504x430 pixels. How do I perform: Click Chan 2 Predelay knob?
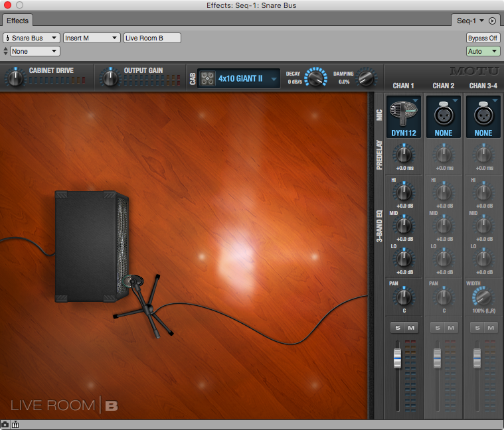(x=444, y=155)
